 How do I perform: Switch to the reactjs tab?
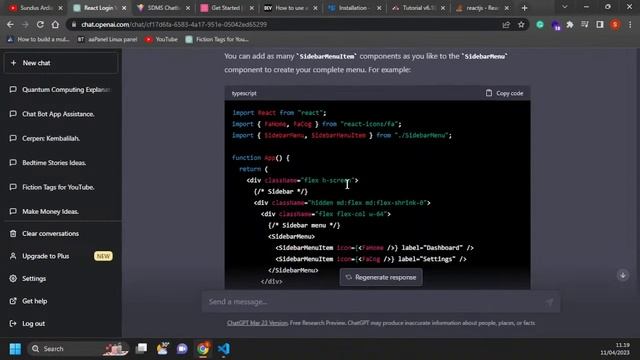pyautogui.click(x=482, y=8)
